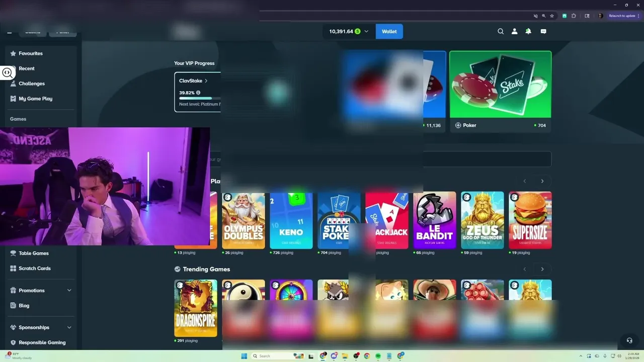
Task: Click the zoom lens overlay icon at left edge
Action: coord(7,73)
